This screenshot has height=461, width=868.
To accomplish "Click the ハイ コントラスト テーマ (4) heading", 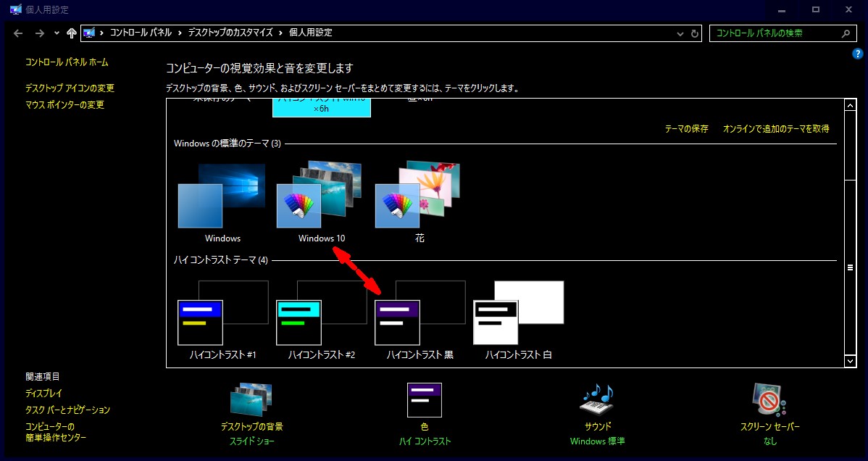I will coord(221,260).
